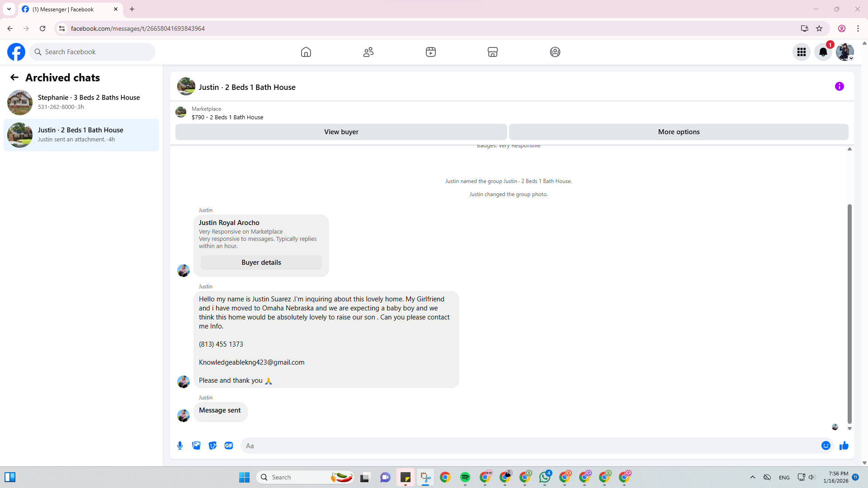
Task: Open the emoji picker in message box
Action: pyautogui.click(x=826, y=446)
